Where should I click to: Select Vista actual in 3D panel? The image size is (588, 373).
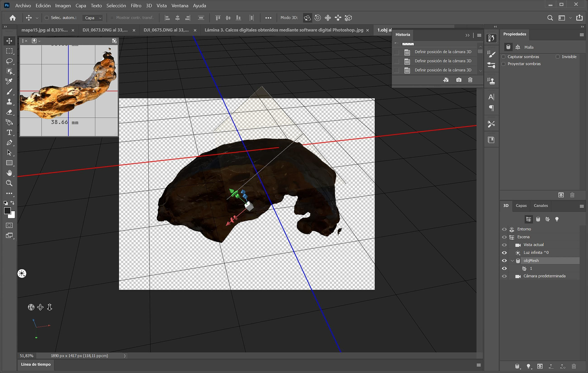(533, 245)
